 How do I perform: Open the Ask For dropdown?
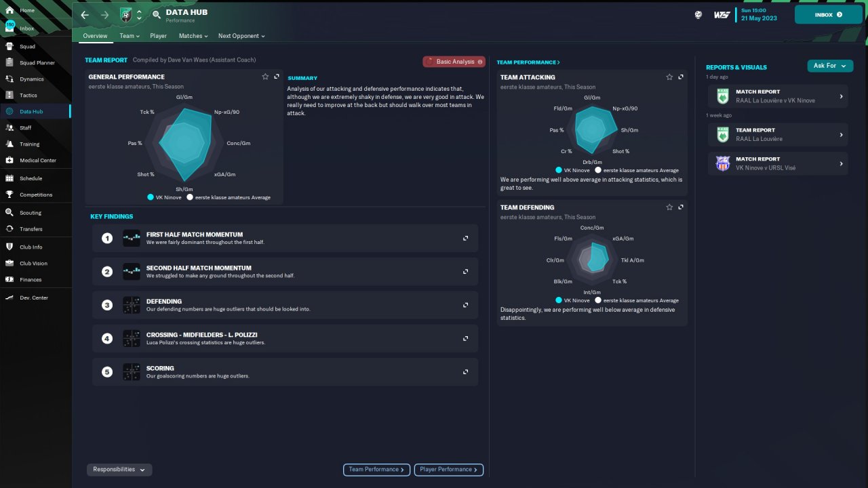(830, 66)
